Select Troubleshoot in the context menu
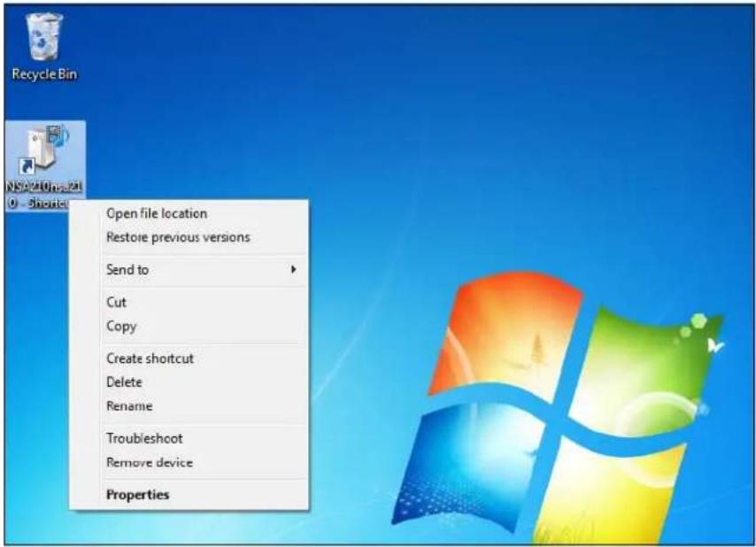Image resolution: width=756 pixels, height=547 pixels. [x=189, y=438]
